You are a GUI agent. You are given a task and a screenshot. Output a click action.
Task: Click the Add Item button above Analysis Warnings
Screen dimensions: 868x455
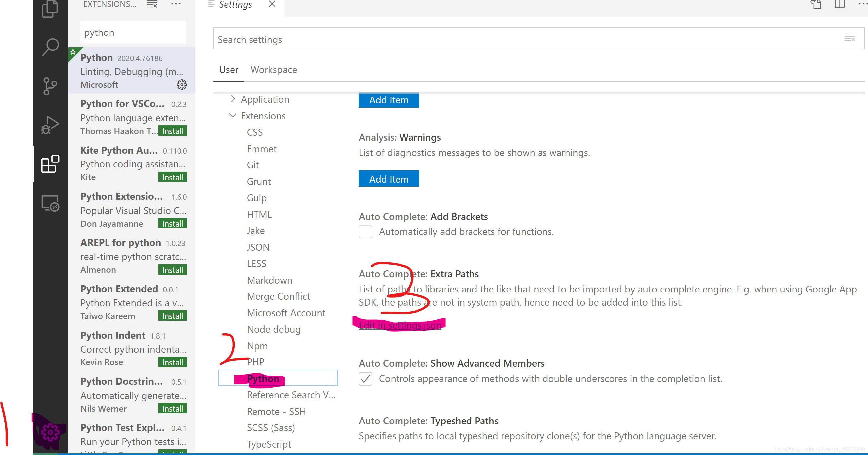click(x=389, y=100)
